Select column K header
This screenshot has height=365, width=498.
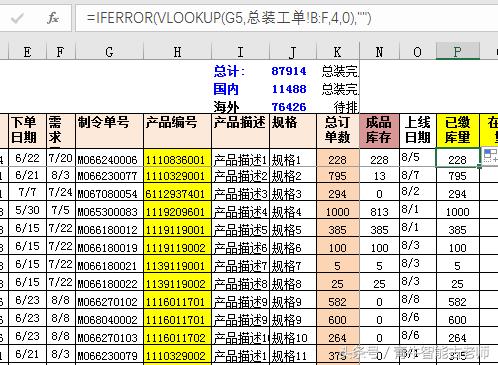click(338, 52)
